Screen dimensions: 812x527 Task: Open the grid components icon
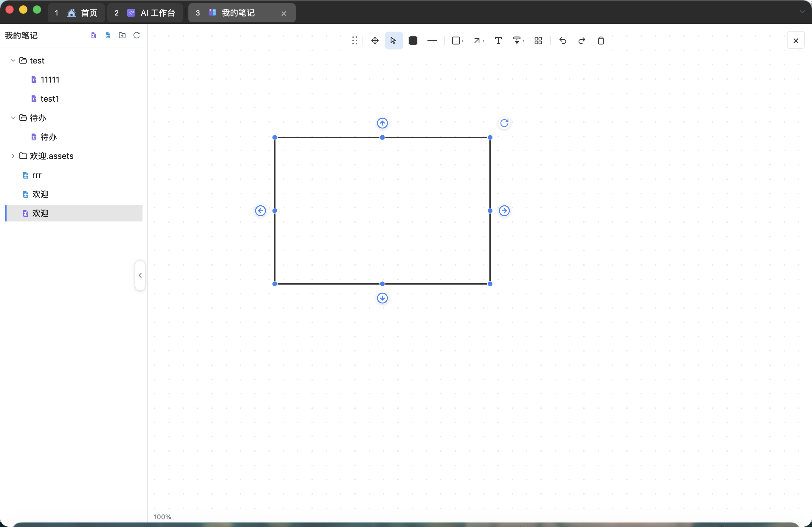click(x=538, y=41)
